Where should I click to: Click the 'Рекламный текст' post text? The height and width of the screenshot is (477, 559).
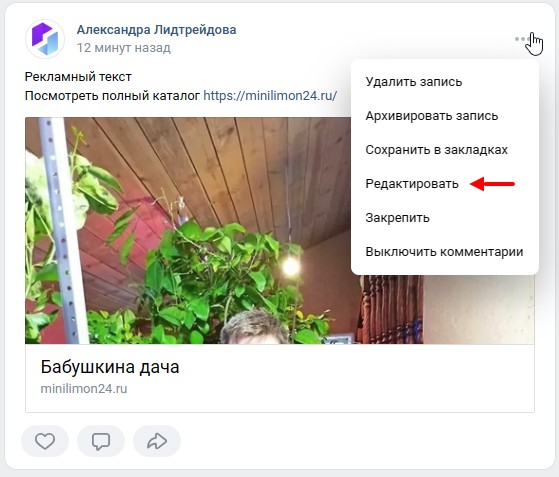pyautogui.click(x=78, y=77)
